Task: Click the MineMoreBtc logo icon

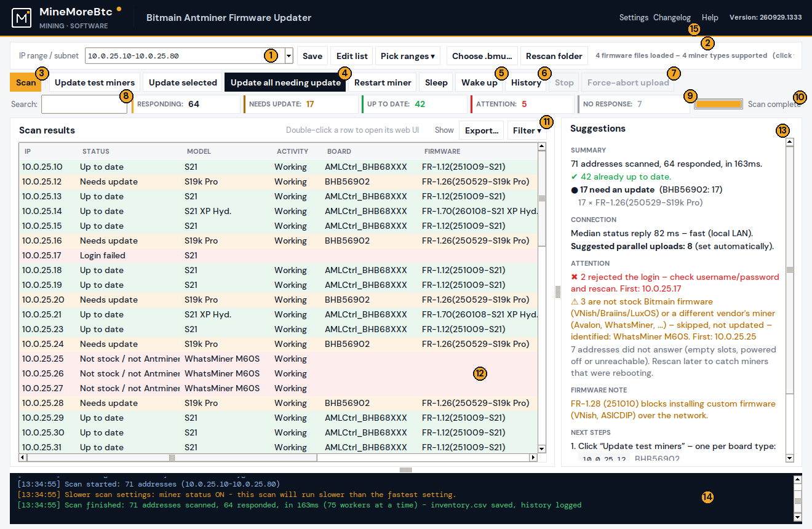Action: click(x=22, y=18)
